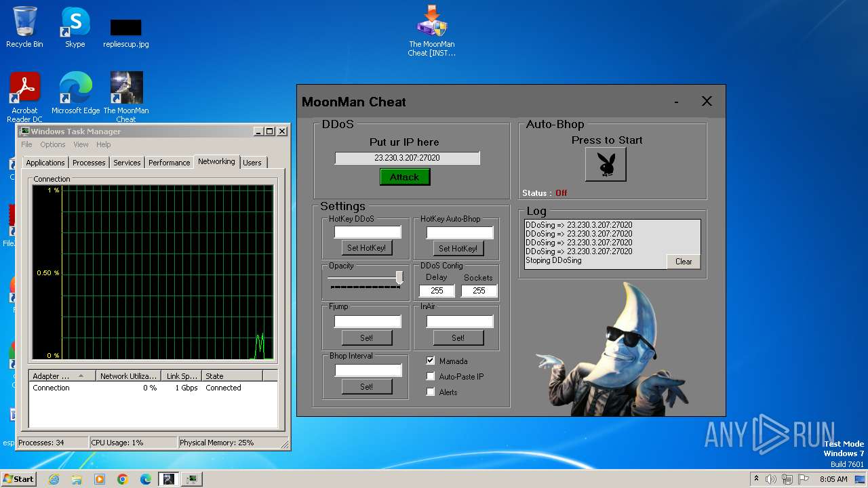This screenshot has height=488, width=868.
Task: Enable the Auto-Paste IP checkbox
Action: click(x=430, y=376)
